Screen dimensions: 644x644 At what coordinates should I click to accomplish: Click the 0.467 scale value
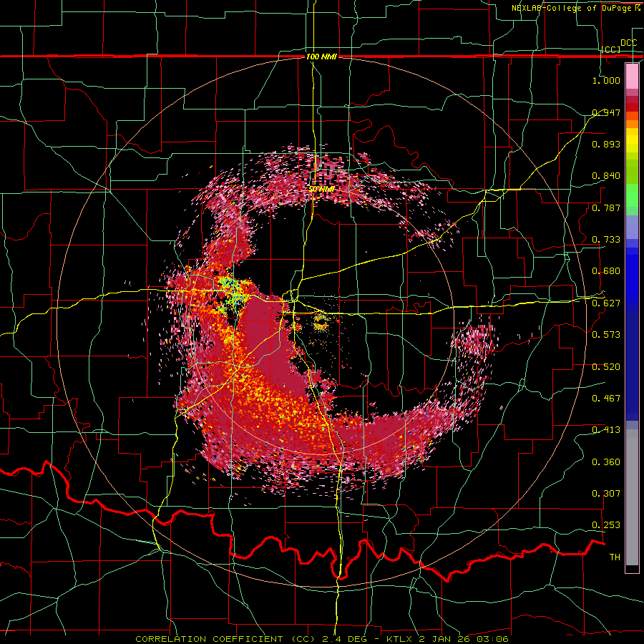[606, 399]
